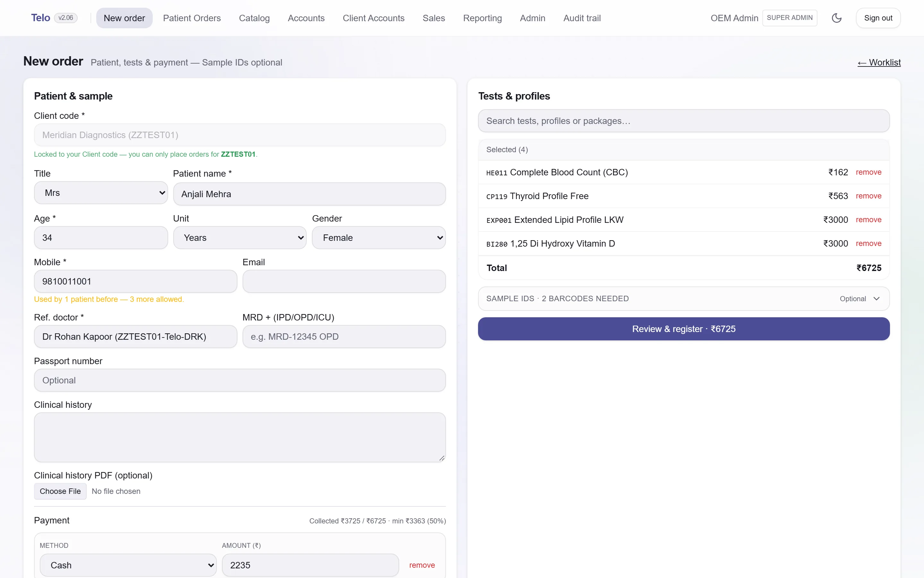
Task: Focus the test search field
Action: (683, 121)
